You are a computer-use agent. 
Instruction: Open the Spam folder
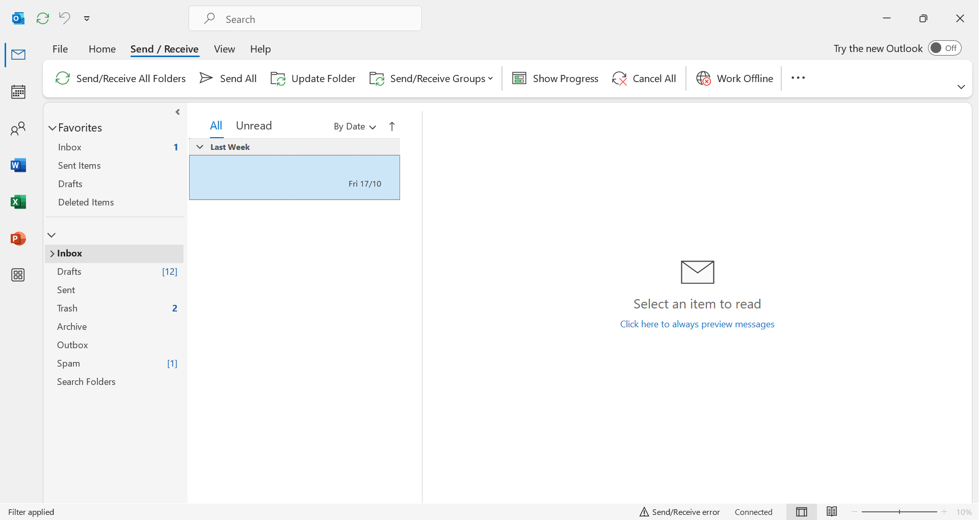point(115,363)
